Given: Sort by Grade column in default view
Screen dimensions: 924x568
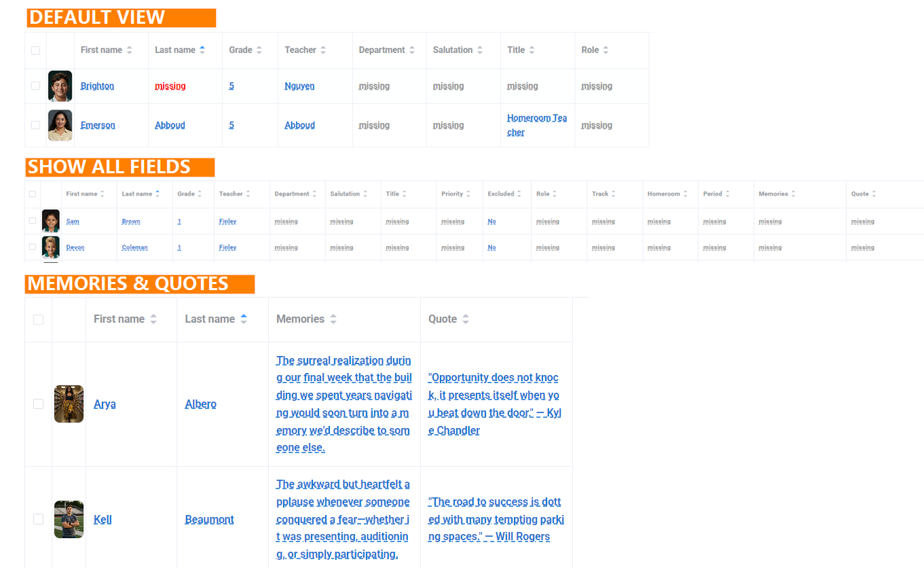Looking at the screenshot, I should click(259, 50).
